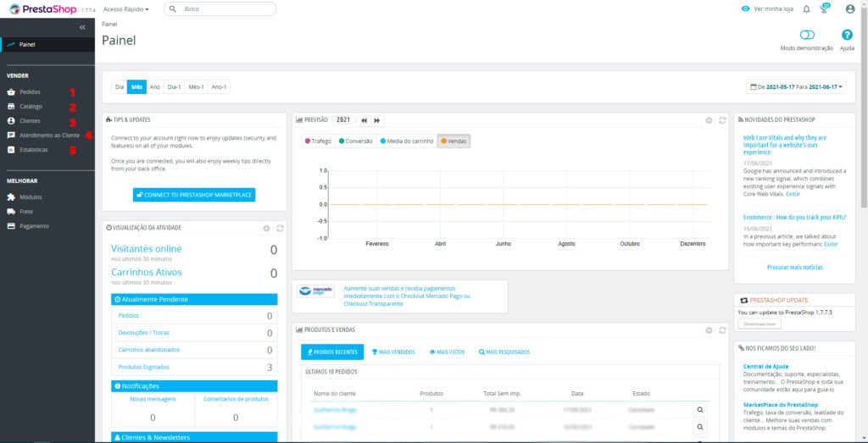868x443 pixels.
Task: Skip forecast year forward
Action: [x=377, y=120]
